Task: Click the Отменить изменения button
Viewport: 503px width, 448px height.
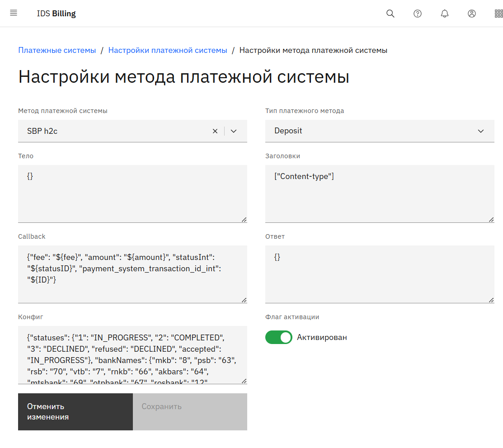Action: point(75,411)
